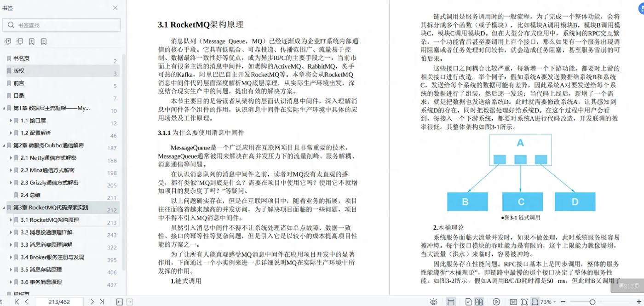Collapse the 第3章 RocketMQ代码探索实践 chapter
Screen dimensions: 644x306
(x=4, y=208)
